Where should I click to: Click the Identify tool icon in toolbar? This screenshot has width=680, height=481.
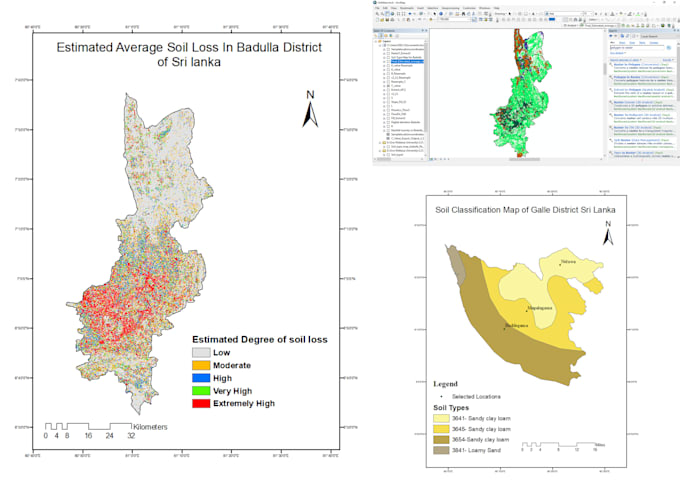point(441,14)
